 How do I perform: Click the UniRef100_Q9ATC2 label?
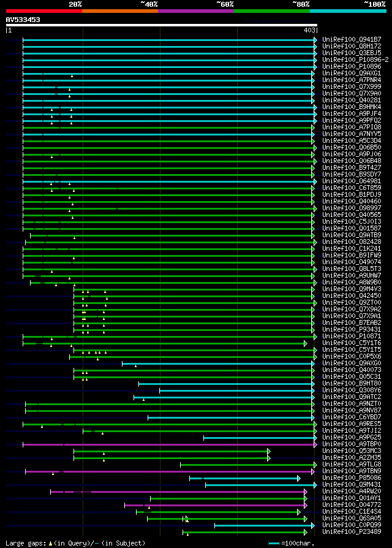pos(352,397)
